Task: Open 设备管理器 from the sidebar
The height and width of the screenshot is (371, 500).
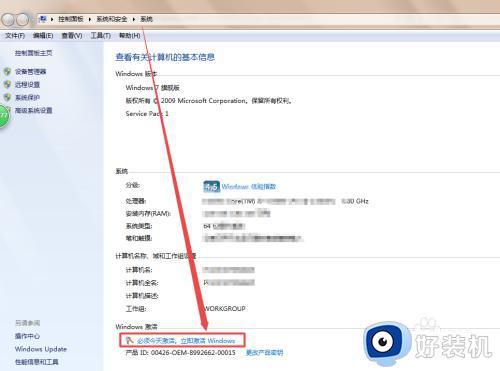Action: 31,72
